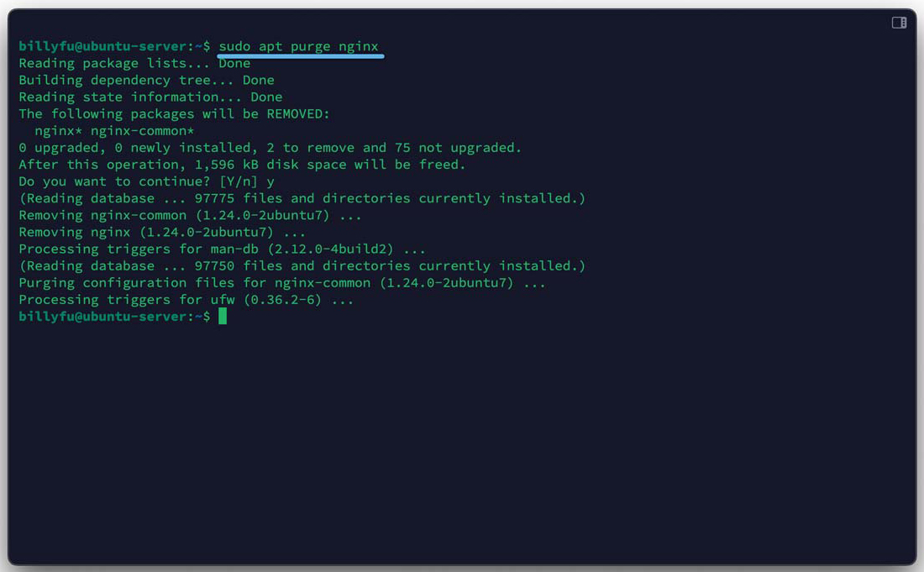Click the green terminal cursor block
The height and width of the screenshot is (572, 924).
(x=223, y=317)
